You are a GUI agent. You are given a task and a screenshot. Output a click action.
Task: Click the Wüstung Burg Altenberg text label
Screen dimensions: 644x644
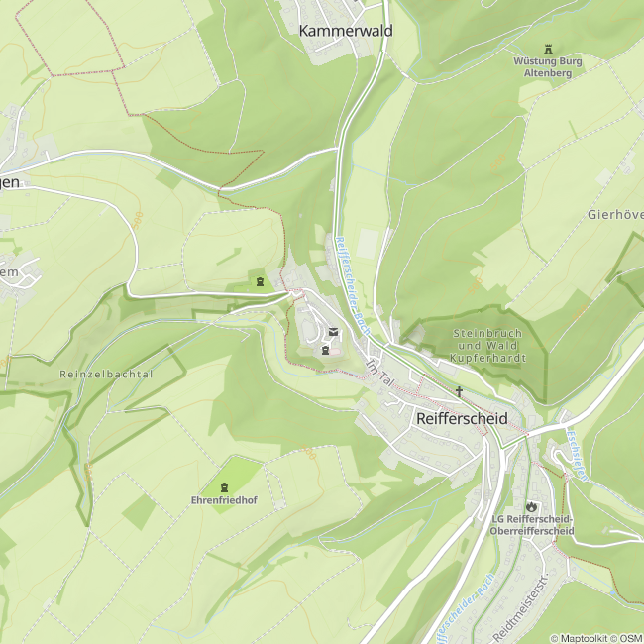pyautogui.click(x=548, y=67)
